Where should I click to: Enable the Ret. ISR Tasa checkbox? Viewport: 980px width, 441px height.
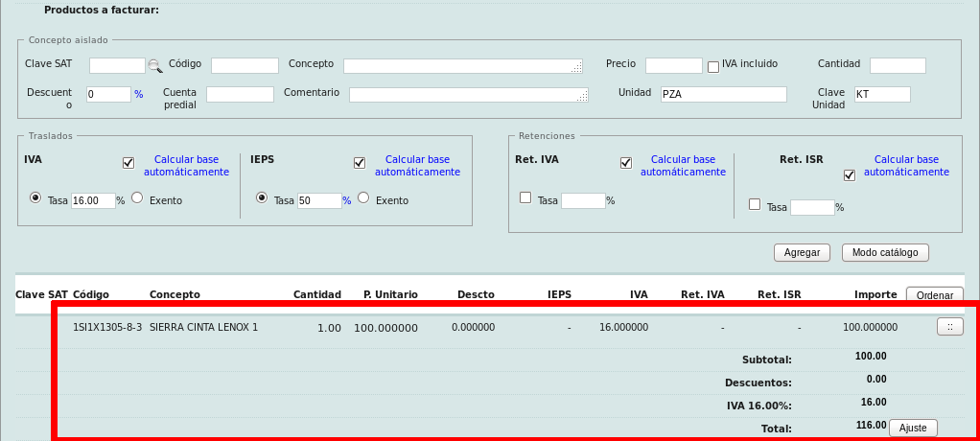pyautogui.click(x=754, y=204)
